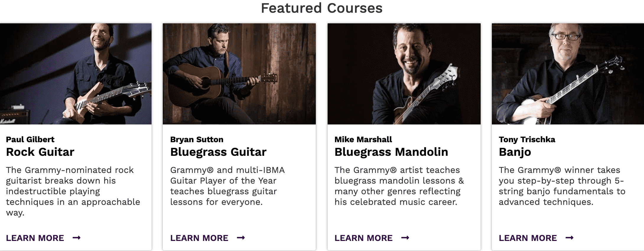
Task: Select the Bryan Sutton instructor name
Action: tap(197, 139)
